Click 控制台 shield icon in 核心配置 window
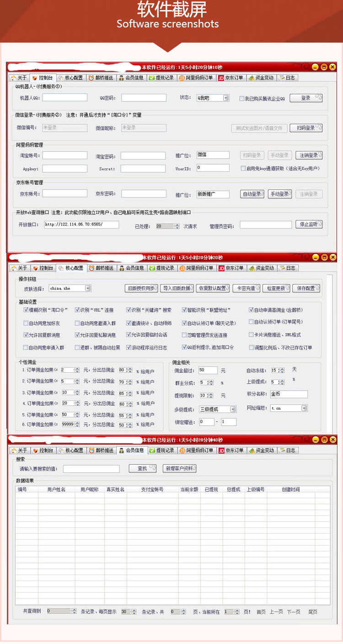Viewport: 343px width, 644px height. coord(35,268)
